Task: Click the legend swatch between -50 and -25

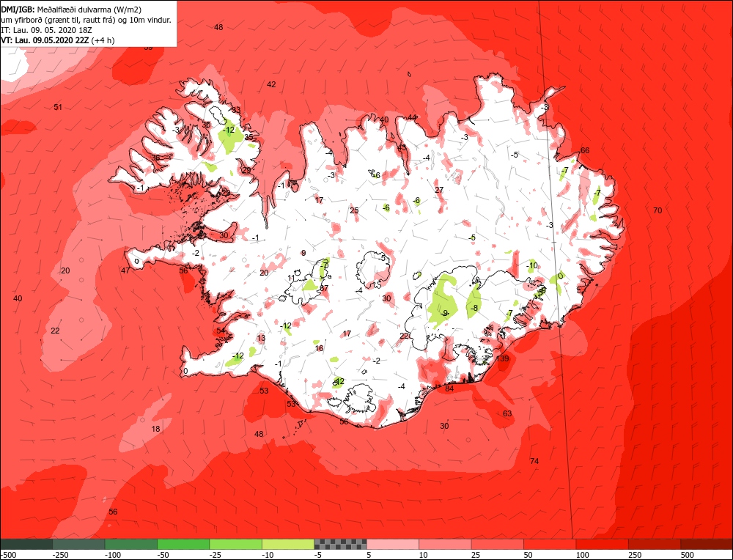Action: 183,544
